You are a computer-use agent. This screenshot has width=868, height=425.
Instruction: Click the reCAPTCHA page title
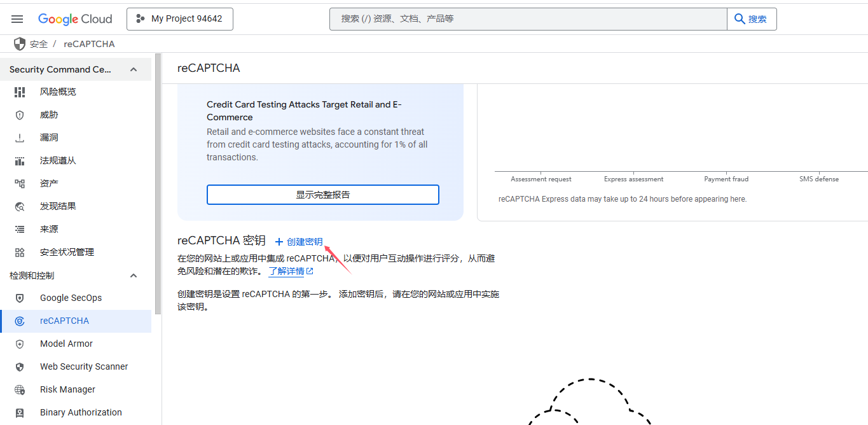[209, 68]
